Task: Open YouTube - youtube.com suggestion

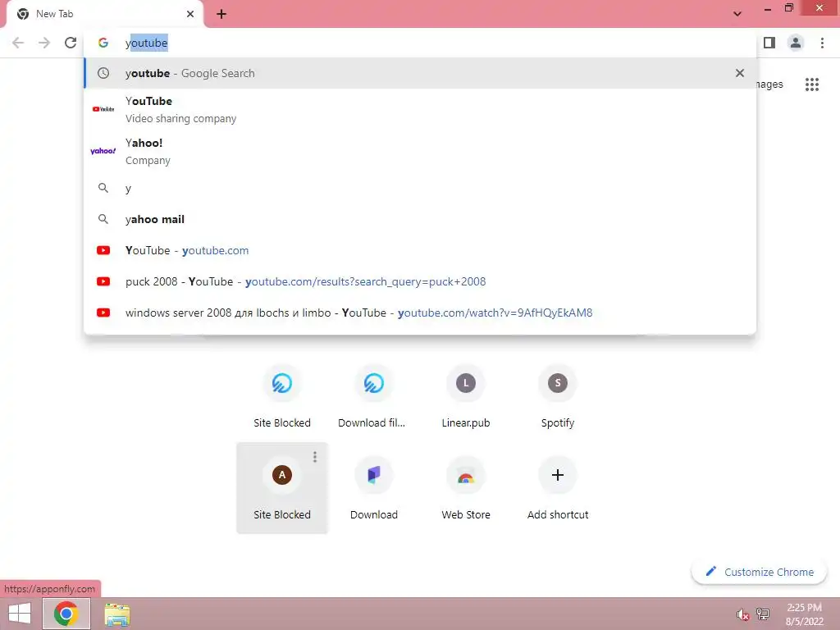Action: pos(420,250)
